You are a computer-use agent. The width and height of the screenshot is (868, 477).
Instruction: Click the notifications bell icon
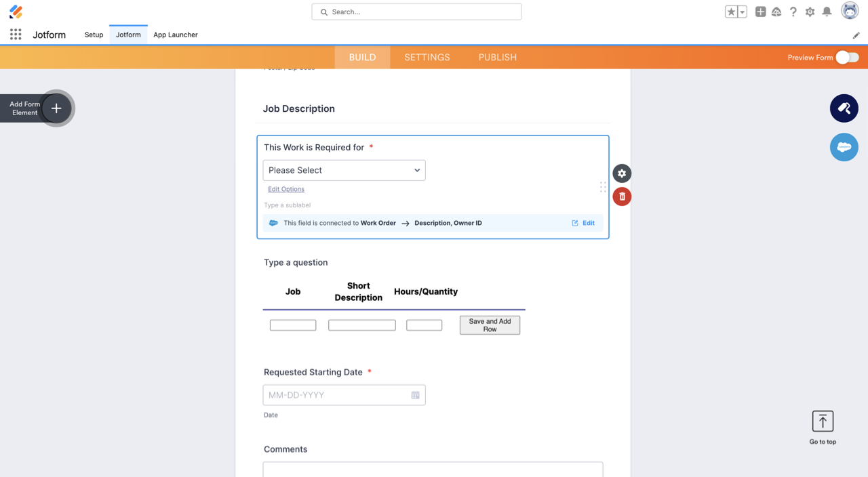pos(827,12)
